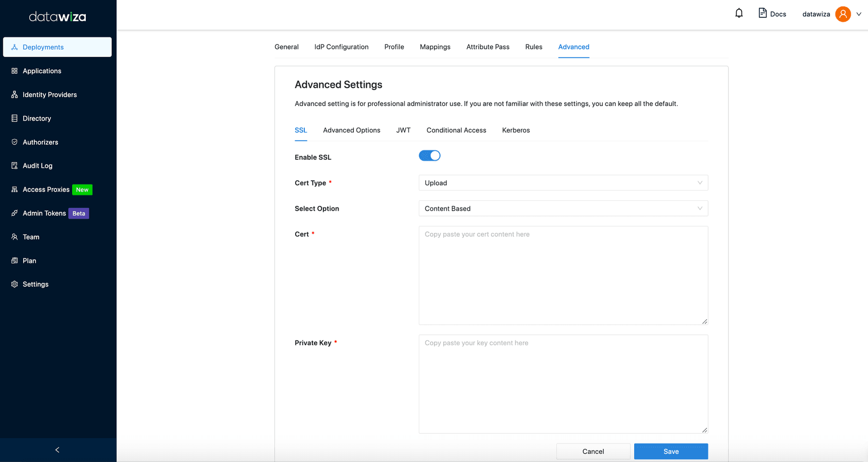Select the Team people icon
This screenshot has height=462, width=868.
(x=15, y=237)
